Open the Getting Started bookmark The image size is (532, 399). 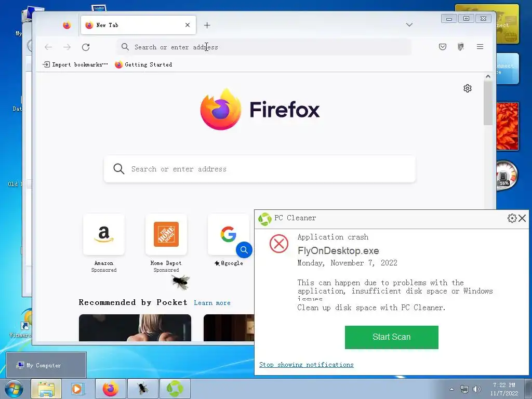pyautogui.click(x=143, y=64)
